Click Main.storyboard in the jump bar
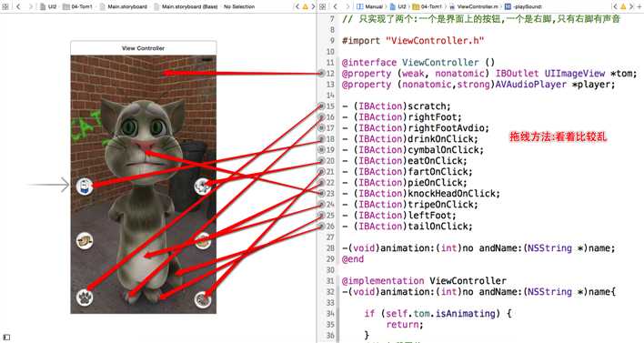 pos(124,6)
